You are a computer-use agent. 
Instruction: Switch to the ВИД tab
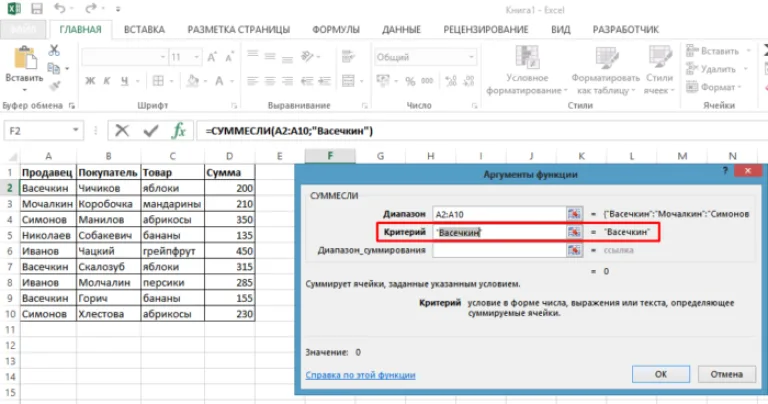tap(560, 29)
